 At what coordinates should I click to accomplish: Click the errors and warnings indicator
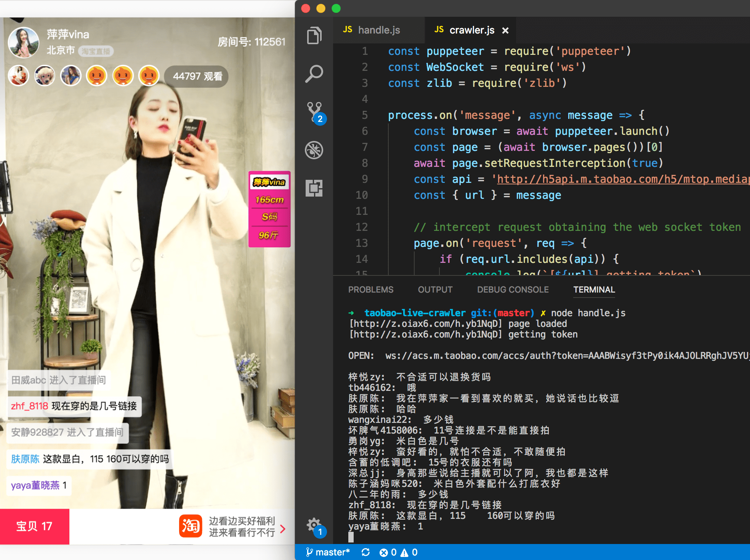pos(399,552)
